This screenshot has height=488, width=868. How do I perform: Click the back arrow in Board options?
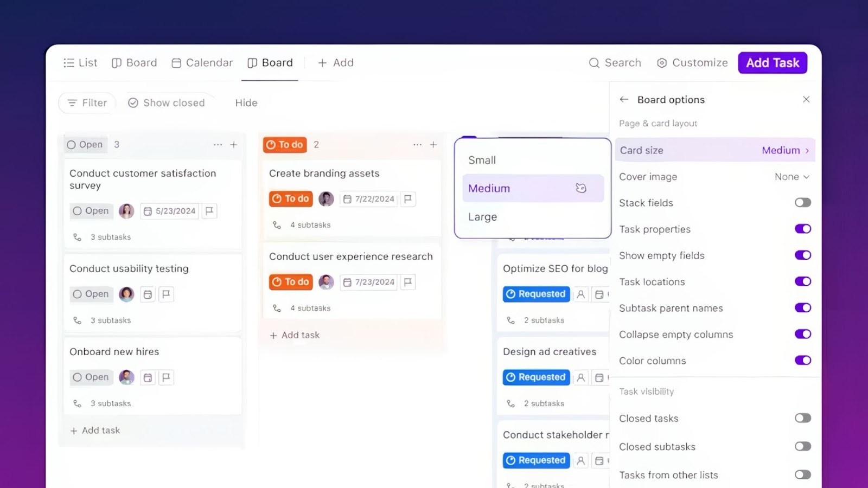point(623,99)
